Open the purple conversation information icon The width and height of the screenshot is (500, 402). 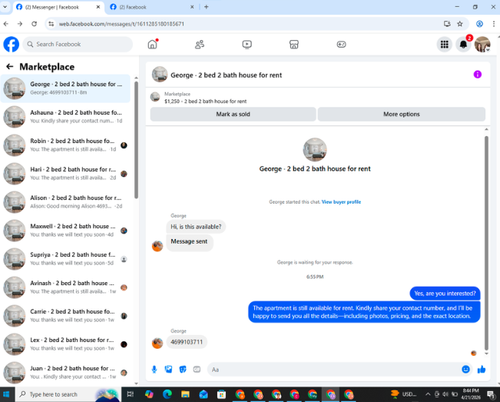point(477,74)
